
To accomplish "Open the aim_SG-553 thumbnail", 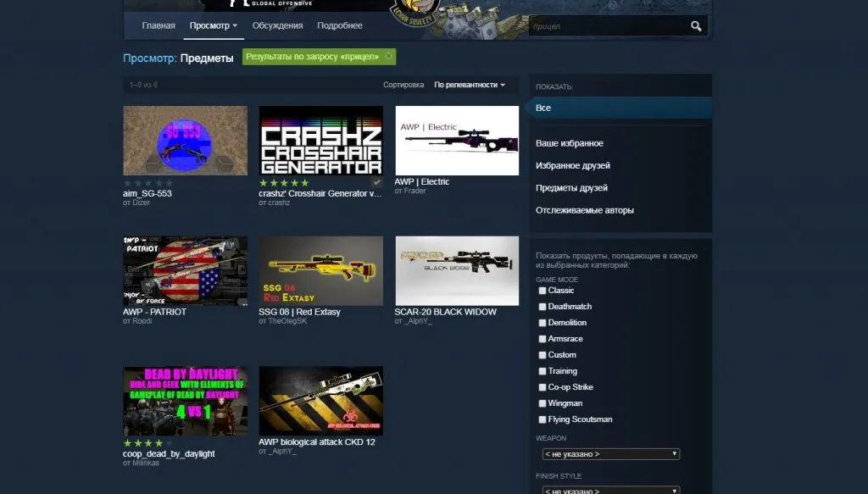I will coord(185,141).
